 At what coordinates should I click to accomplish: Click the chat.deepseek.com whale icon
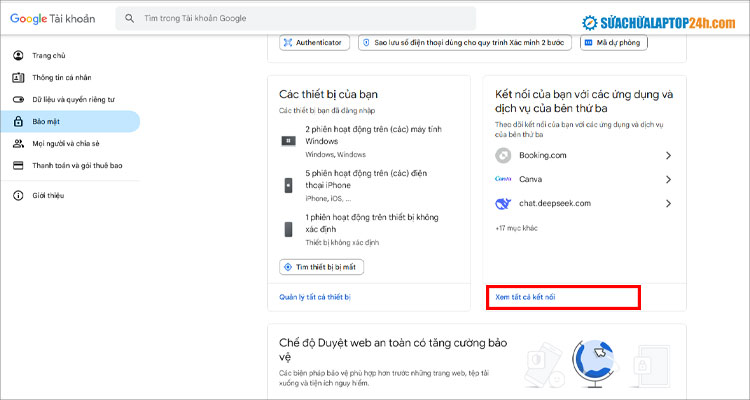503,204
